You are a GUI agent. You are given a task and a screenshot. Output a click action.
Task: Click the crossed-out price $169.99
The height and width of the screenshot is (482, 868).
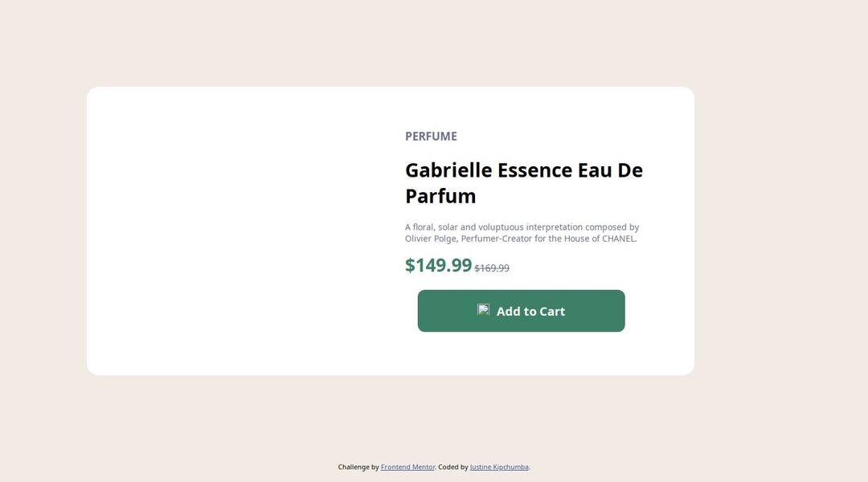coord(492,268)
